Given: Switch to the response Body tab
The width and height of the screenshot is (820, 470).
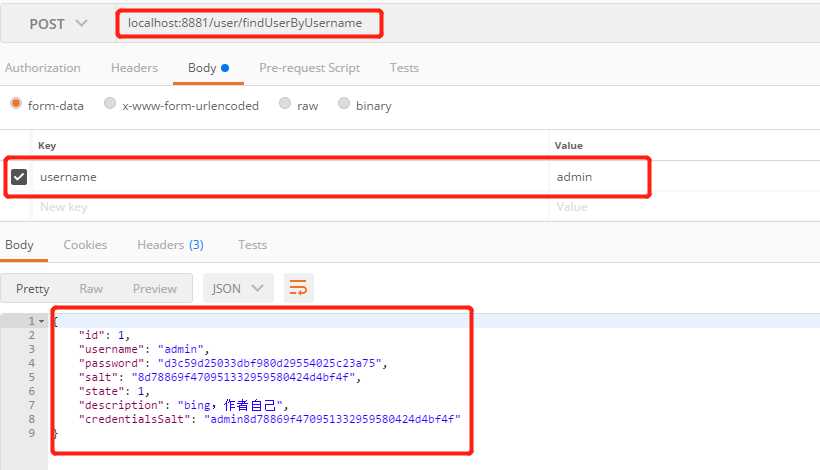Looking at the screenshot, I should tap(19, 245).
